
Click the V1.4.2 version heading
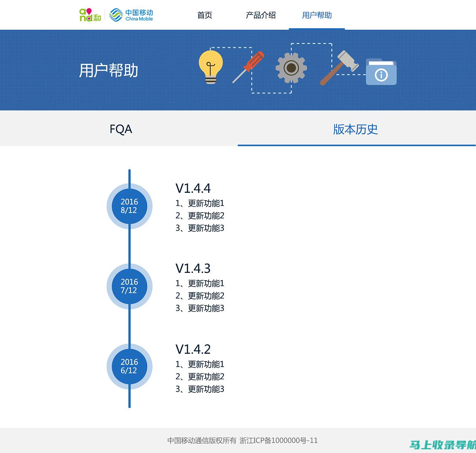(x=193, y=349)
